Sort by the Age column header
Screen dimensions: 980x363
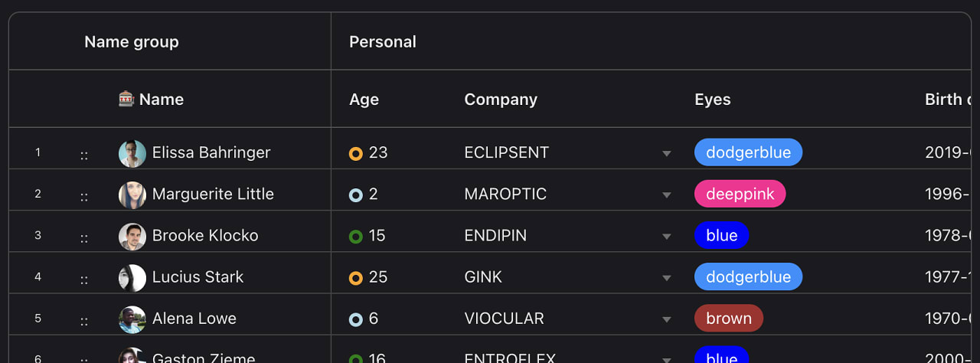pos(364,100)
